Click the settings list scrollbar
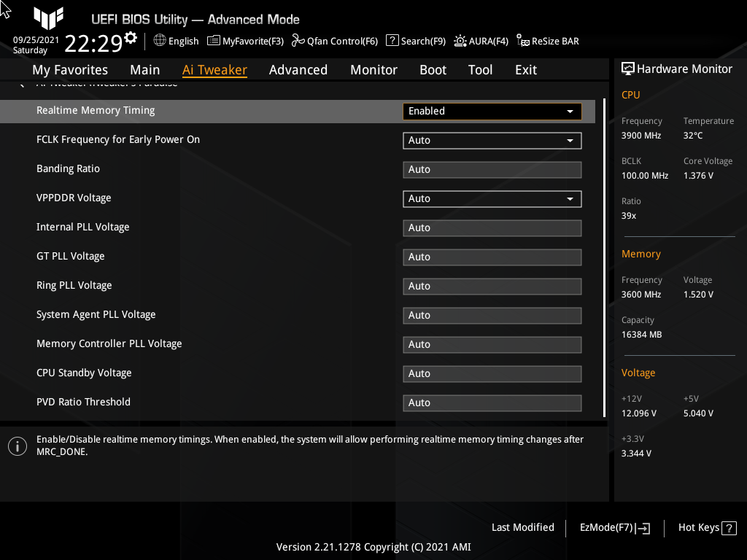The height and width of the screenshot is (560, 747). point(604,257)
